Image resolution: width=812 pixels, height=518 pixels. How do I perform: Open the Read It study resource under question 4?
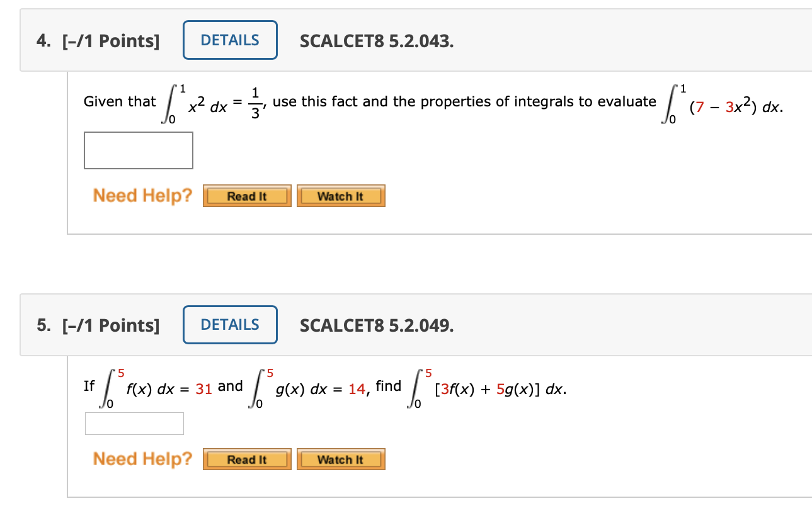pyautogui.click(x=246, y=196)
